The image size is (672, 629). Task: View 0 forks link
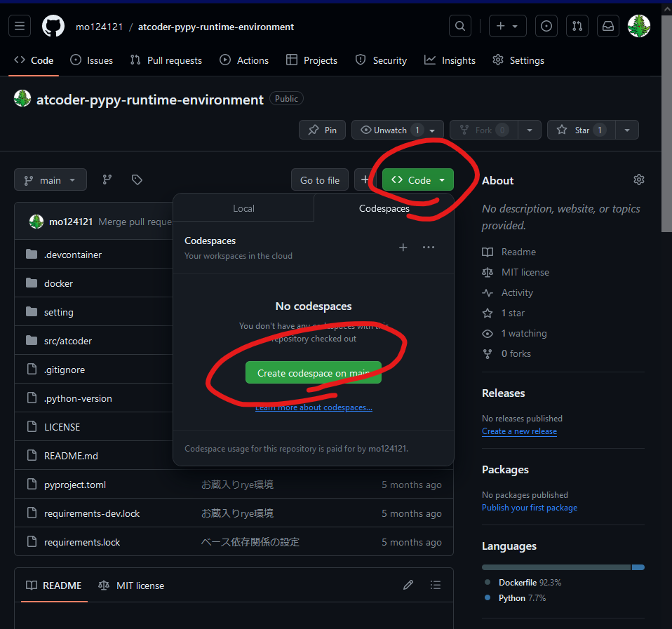(506, 353)
